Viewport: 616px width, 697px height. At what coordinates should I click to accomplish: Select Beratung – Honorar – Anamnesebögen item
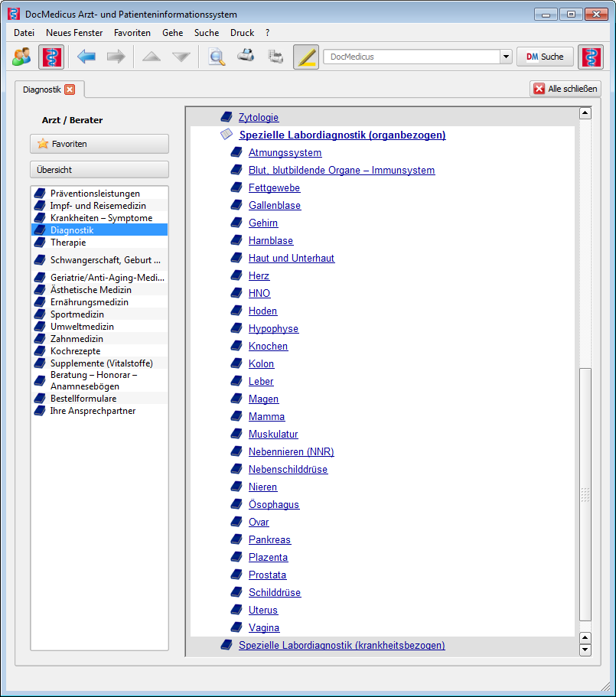point(99,380)
